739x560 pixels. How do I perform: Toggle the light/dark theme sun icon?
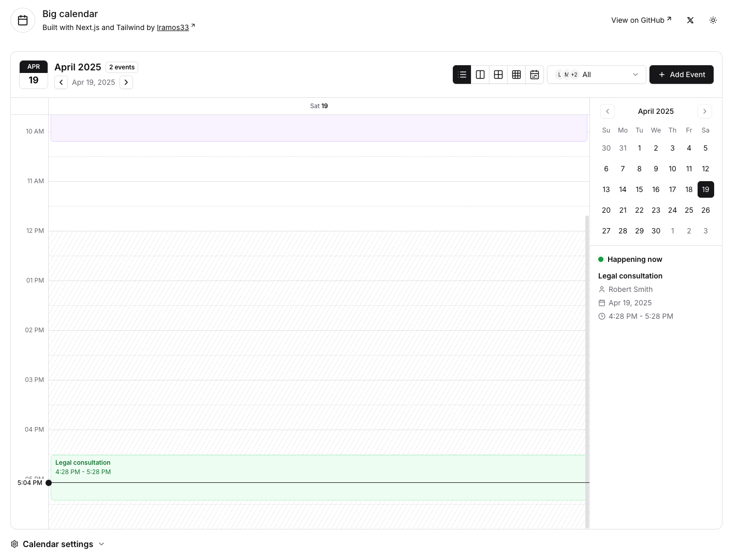(713, 20)
